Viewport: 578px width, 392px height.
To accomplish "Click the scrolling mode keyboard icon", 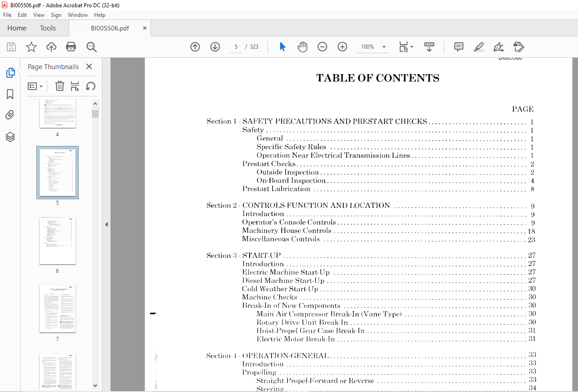I will pyautogui.click(x=429, y=47).
